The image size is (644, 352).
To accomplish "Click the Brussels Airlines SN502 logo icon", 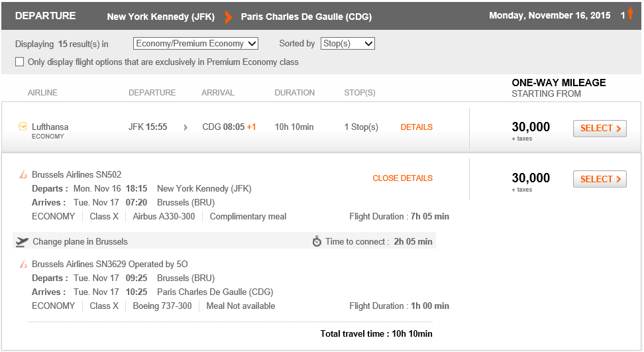I will tap(23, 174).
